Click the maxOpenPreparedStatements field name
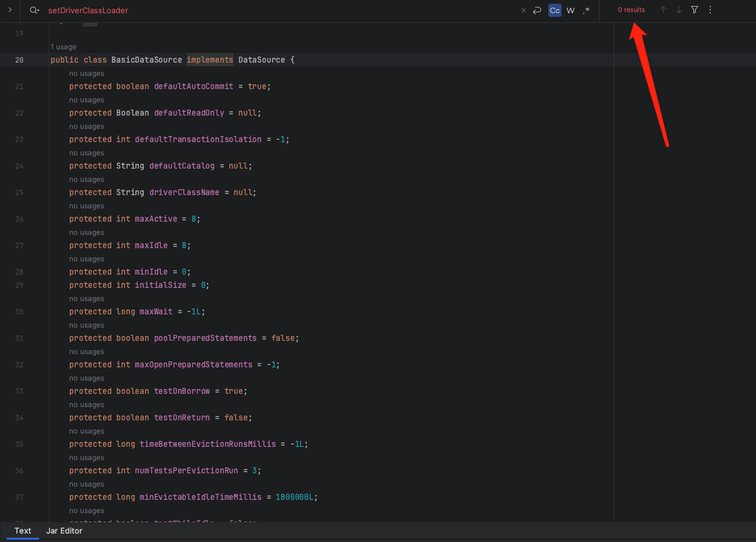This screenshot has width=756, height=542. click(x=194, y=364)
